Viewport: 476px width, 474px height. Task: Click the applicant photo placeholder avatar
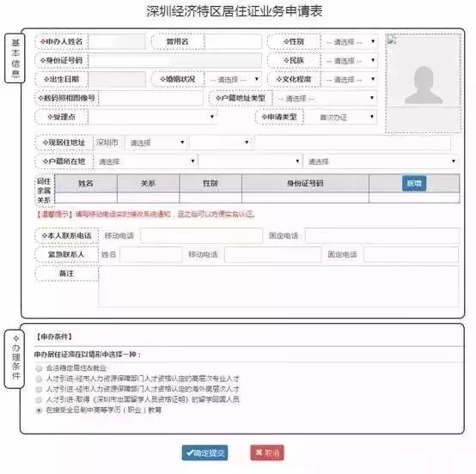tap(424, 85)
